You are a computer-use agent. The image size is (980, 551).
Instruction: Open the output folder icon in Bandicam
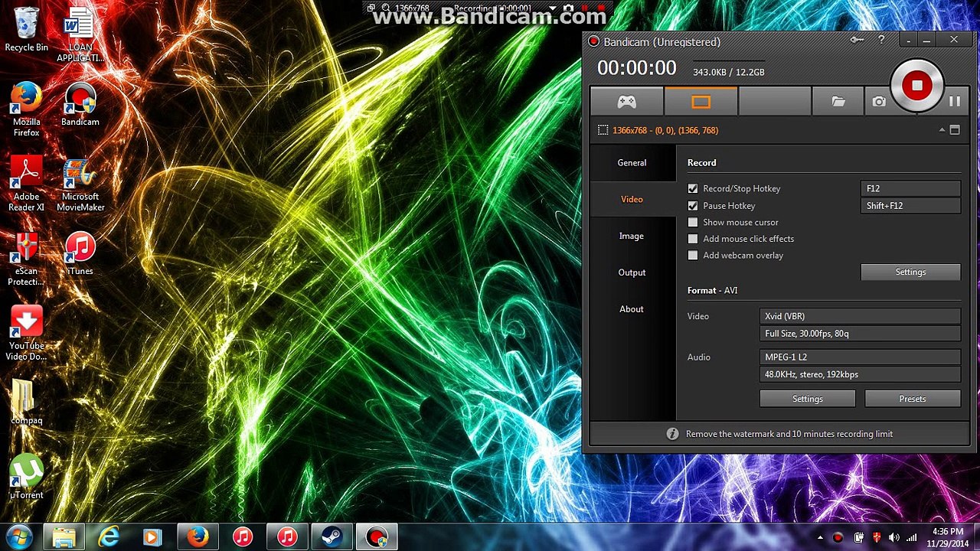pyautogui.click(x=838, y=102)
